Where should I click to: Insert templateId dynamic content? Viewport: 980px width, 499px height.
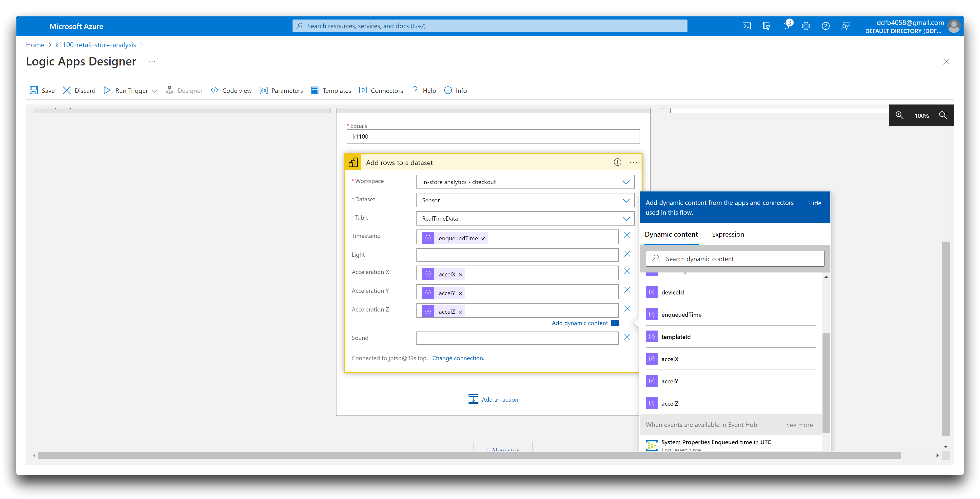pyautogui.click(x=730, y=336)
